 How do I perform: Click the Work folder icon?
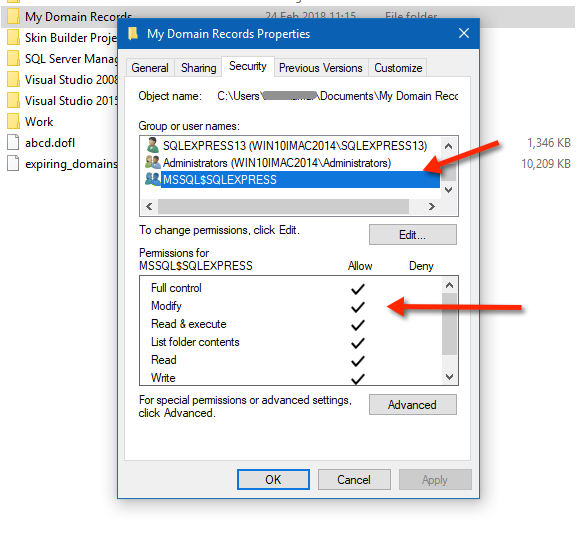tap(13, 121)
